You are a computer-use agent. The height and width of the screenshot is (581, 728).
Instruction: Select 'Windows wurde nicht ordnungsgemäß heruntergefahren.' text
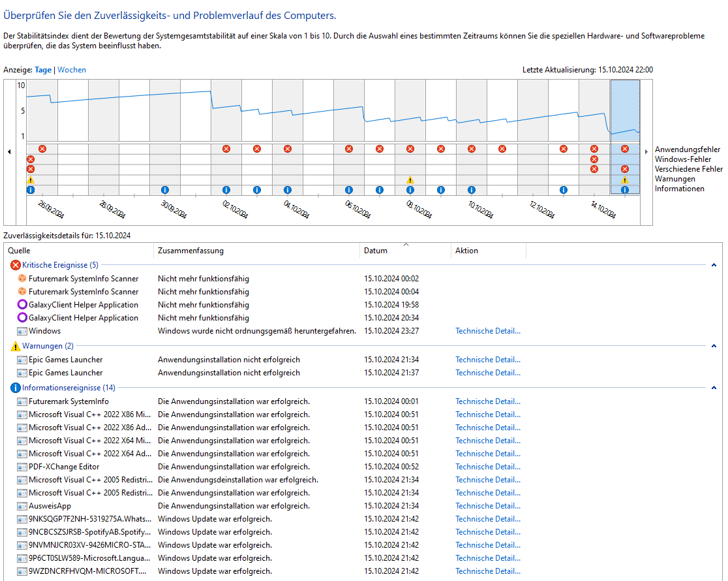(257, 331)
